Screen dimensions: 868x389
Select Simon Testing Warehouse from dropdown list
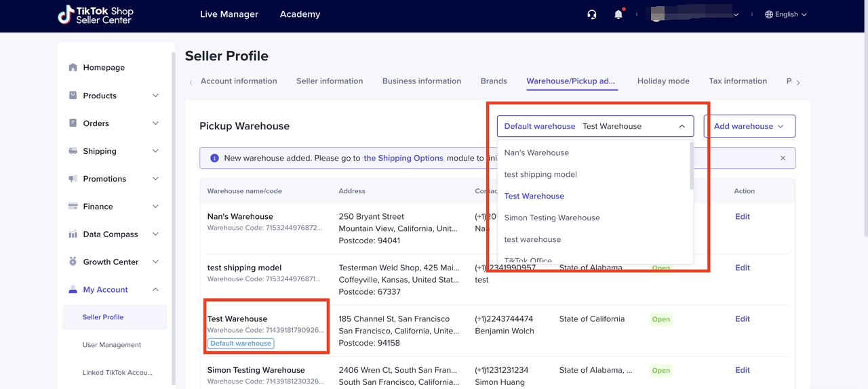pos(551,218)
